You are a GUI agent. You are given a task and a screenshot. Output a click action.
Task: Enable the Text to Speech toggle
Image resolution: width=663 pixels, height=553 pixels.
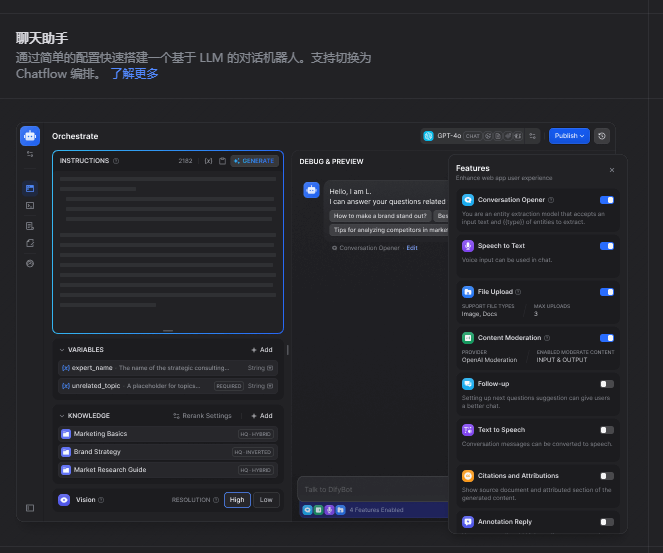[607, 430]
